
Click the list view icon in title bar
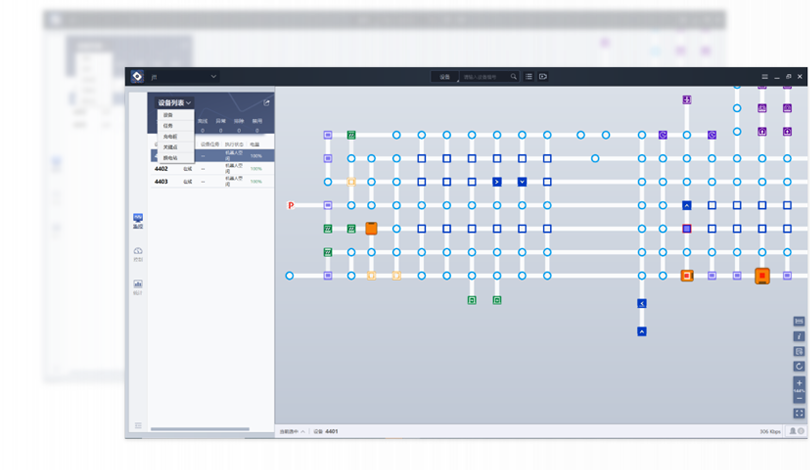click(529, 76)
